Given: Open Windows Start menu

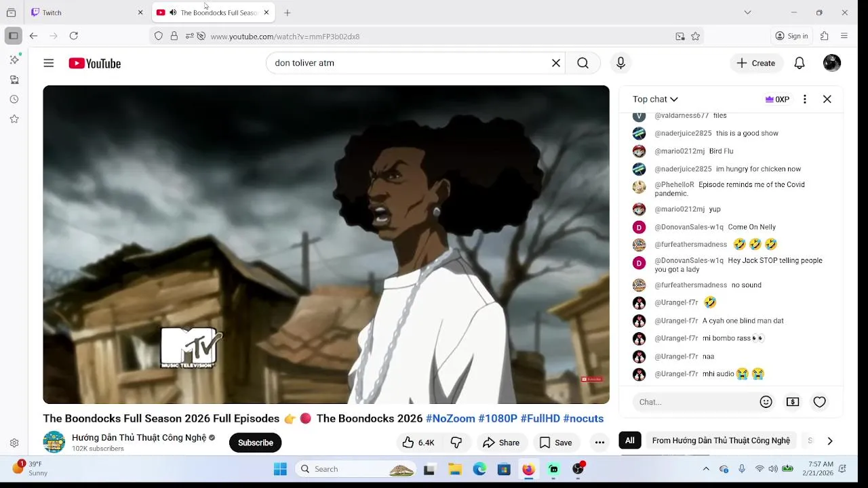Looking at the screenshot, I should pos(280,469).
